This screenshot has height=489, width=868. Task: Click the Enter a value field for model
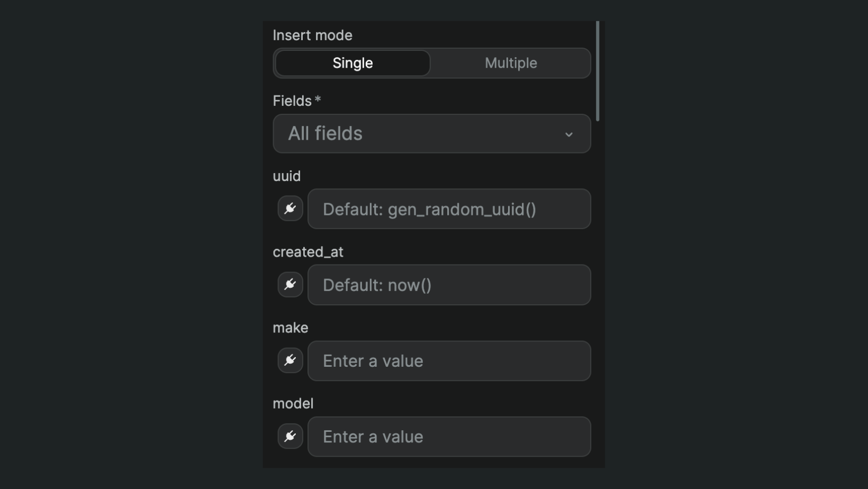[x=449, y=437]
